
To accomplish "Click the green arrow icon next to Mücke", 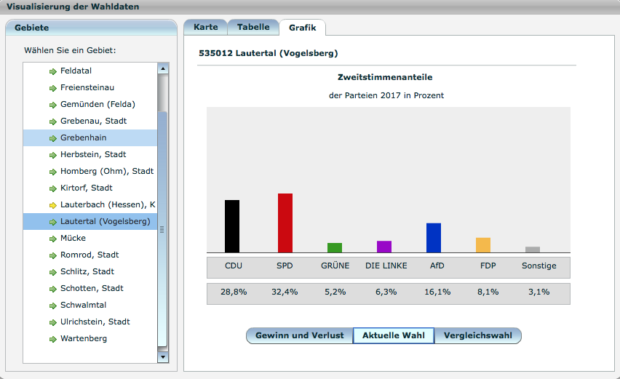I will (x=53, y=239).
